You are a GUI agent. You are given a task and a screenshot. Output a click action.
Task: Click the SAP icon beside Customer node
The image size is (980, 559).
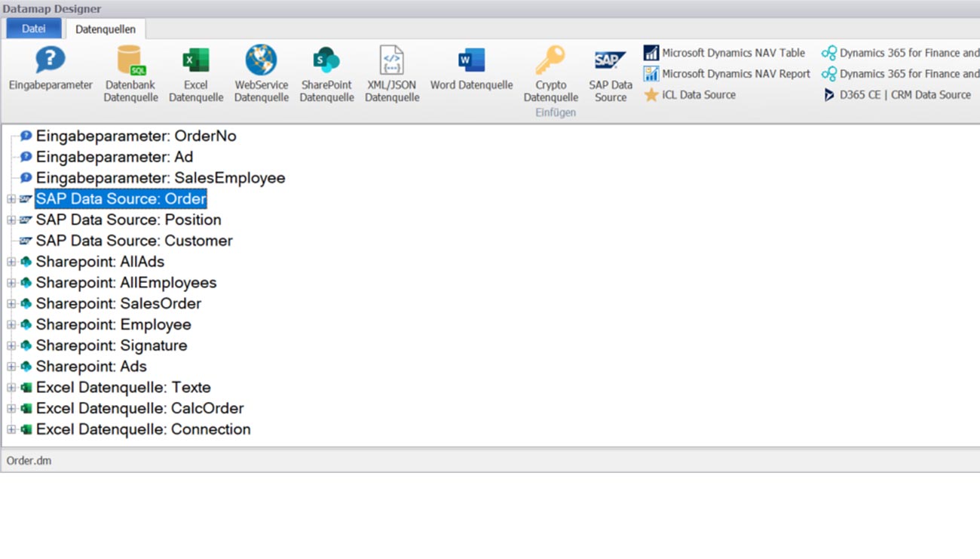point(26,241)
